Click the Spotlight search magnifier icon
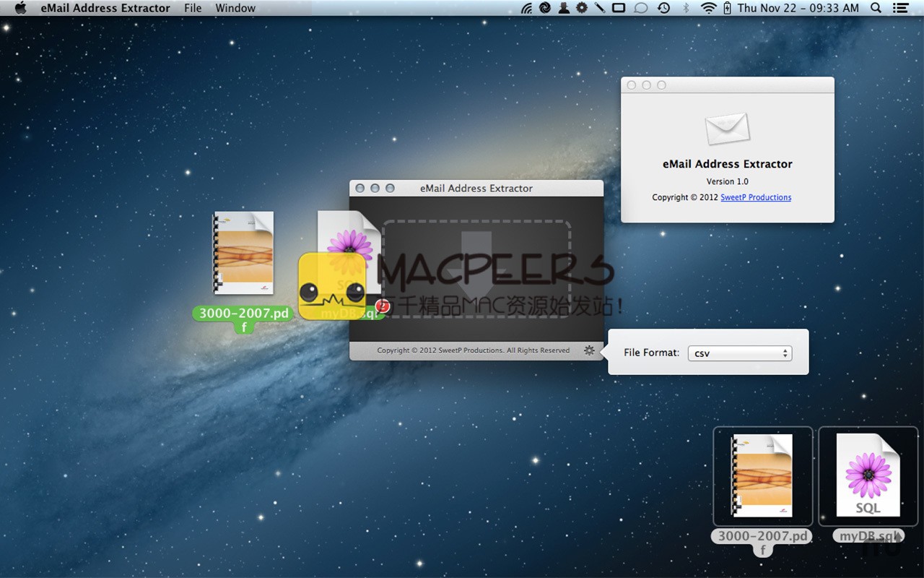Screen dimensions: 924x578 pyautogui.click(x=876, y=8)
